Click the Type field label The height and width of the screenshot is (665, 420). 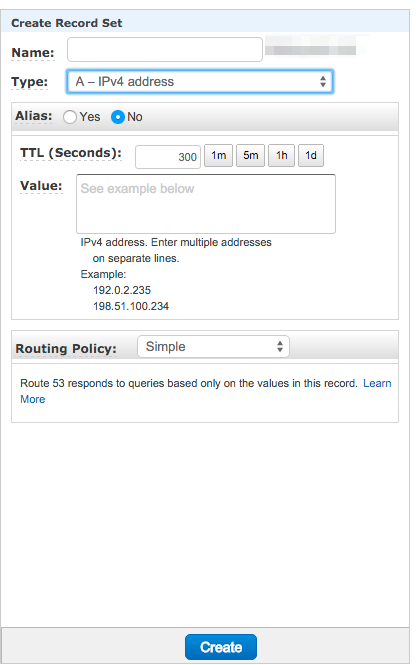coord(29,82)
